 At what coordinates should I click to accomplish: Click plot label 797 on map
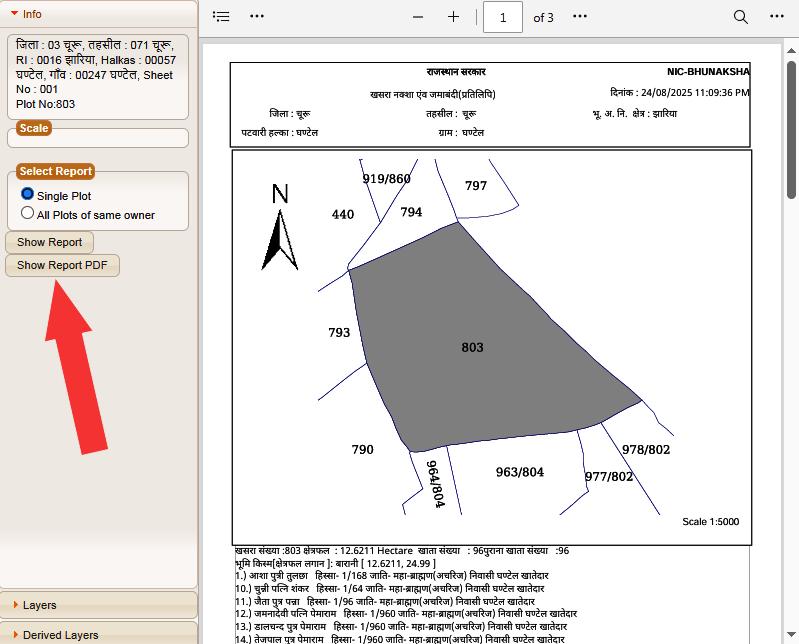[476, 186]
